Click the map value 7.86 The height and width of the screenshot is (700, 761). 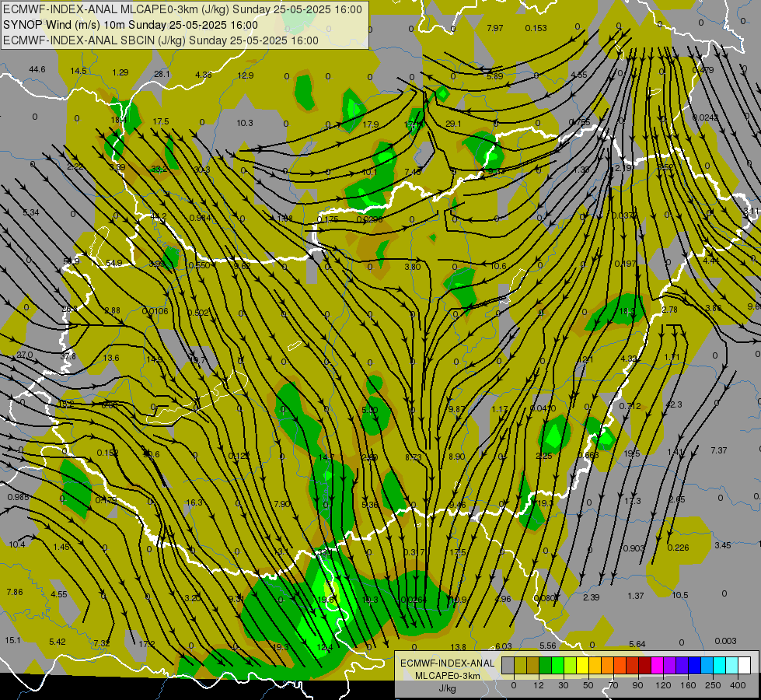15,592
